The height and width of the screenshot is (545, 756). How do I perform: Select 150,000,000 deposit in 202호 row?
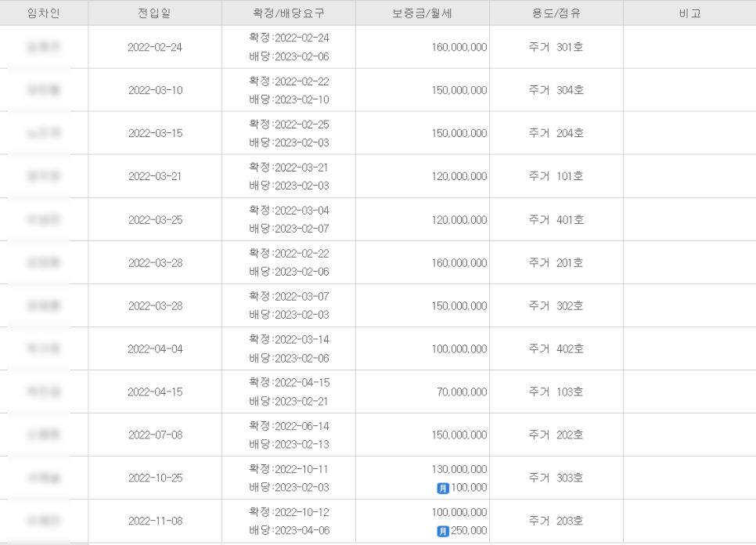click(459, 435)
